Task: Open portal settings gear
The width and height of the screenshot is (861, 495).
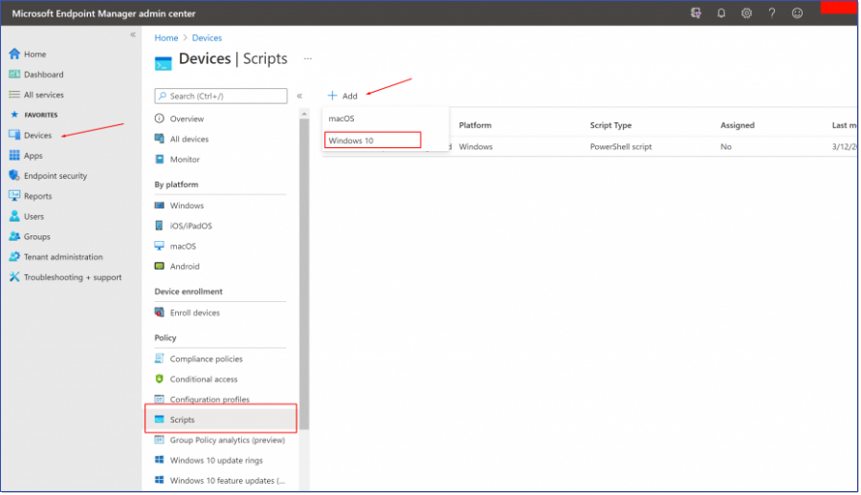Action: (x=746, y=13)
